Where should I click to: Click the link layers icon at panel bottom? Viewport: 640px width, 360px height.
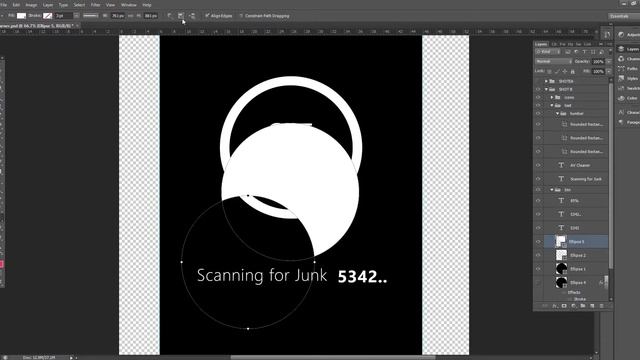tap(544, 306)
